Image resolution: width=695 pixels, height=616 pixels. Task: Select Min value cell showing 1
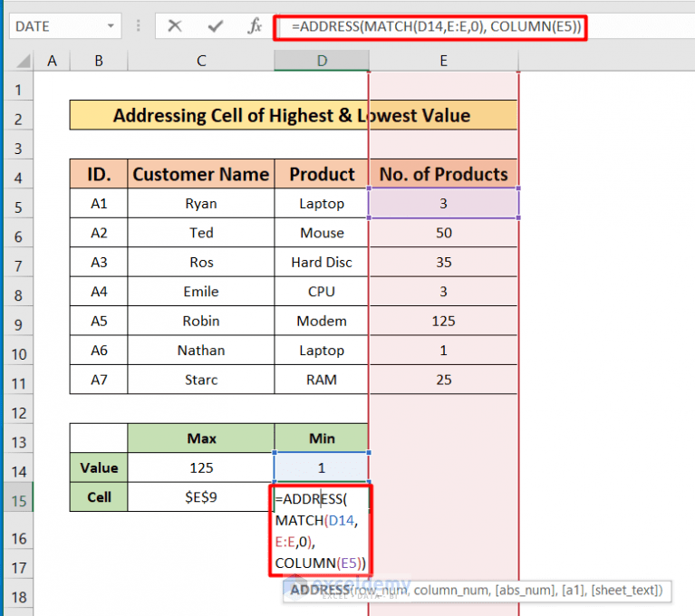coord(322,467)
